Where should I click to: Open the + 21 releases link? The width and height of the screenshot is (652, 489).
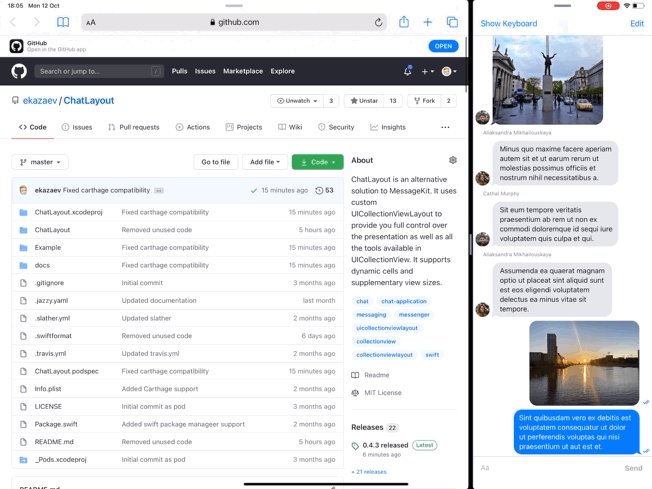369,472
